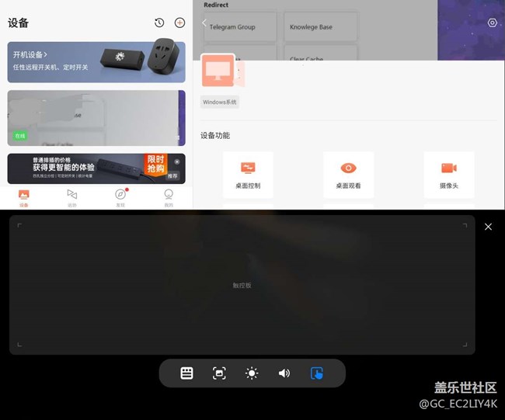Show the on-screen keyboard from toolbar
Screen dimensions: 505x420
click(x=186, y=373)
